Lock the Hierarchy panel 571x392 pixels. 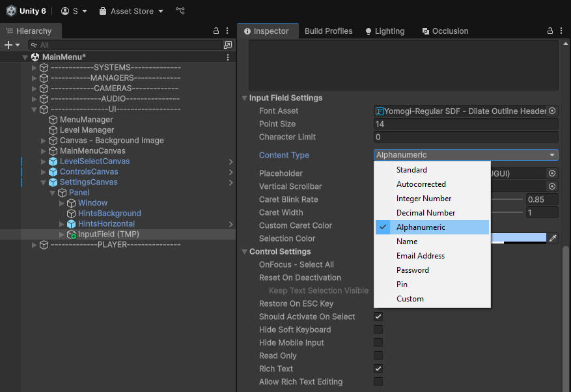point(216,31)
